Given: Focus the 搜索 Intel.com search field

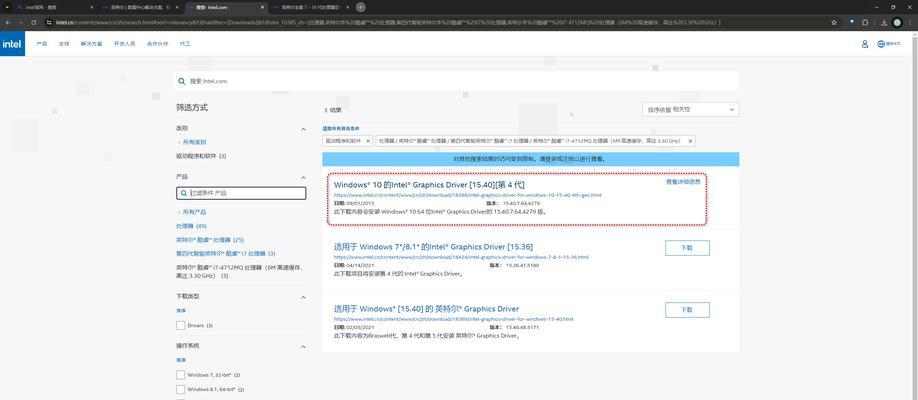Looking at the screenshot, I should tap(457, 81).
